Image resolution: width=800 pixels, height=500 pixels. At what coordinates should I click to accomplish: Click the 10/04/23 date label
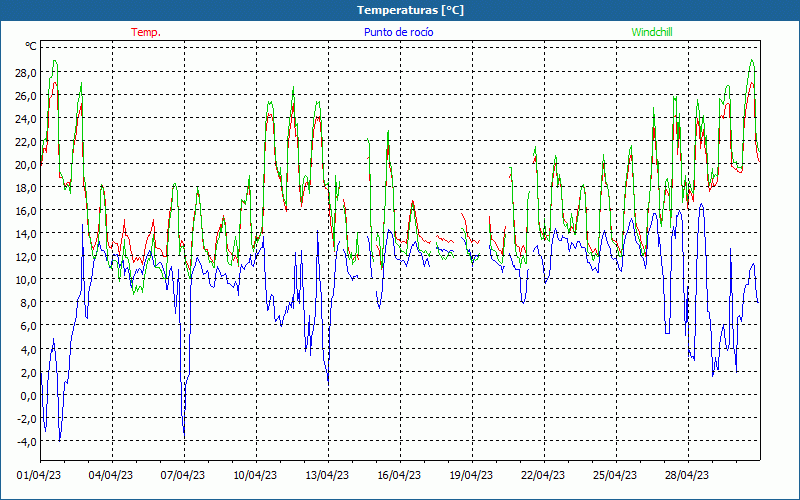[255, 476]
